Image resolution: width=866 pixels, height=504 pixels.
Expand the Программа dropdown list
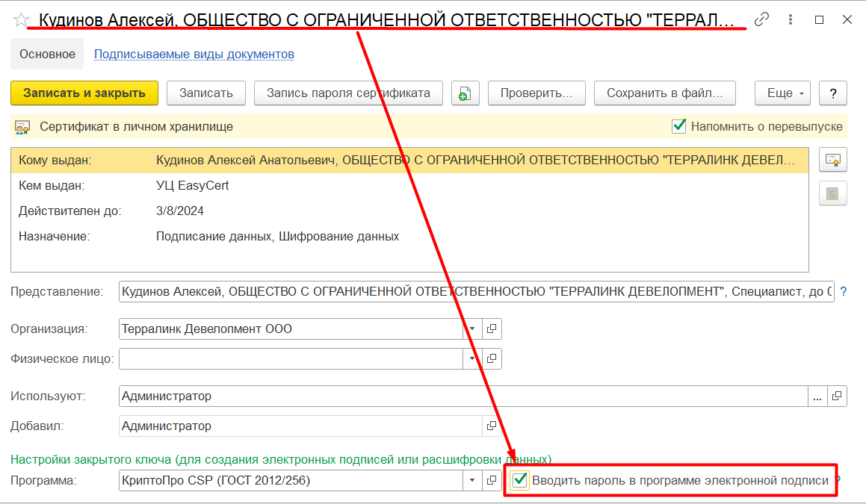[472, 480]
